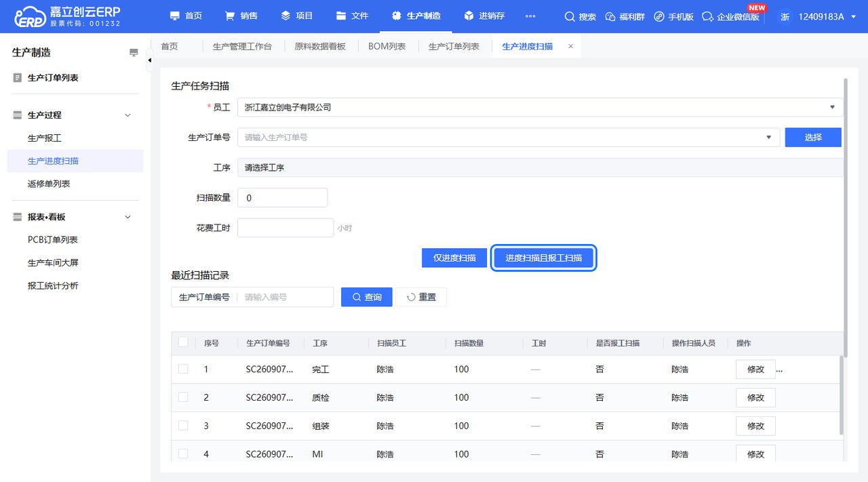This screenshot has height=482, width=868.
Task: Switch to the 首页 page tab
Action: (170, 46)
